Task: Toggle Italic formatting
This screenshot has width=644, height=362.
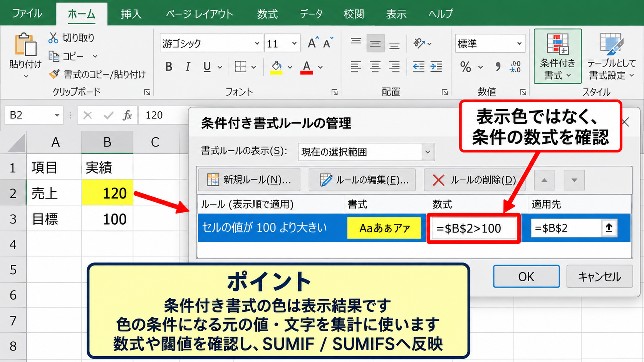Action: click(188, 67)
